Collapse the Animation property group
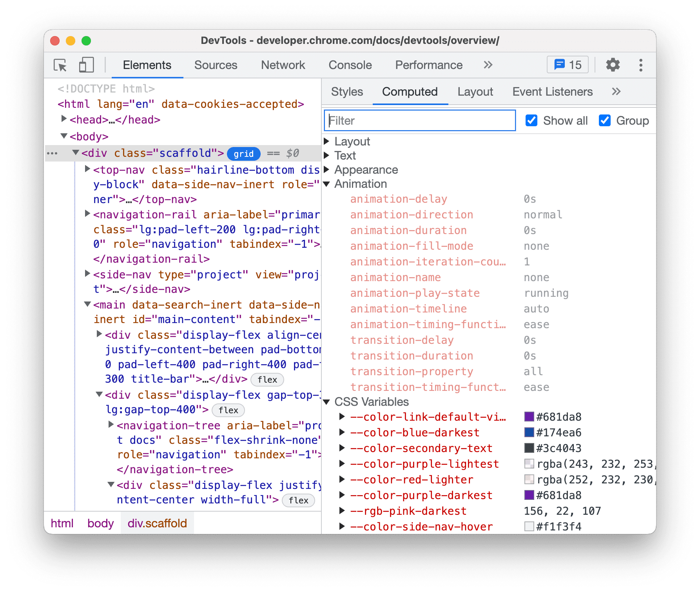 tap(326, 184)
